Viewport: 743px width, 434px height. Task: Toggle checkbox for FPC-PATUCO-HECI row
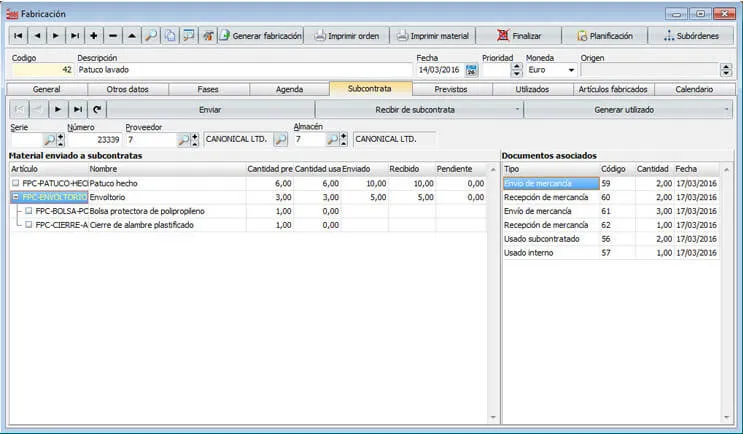16,183
